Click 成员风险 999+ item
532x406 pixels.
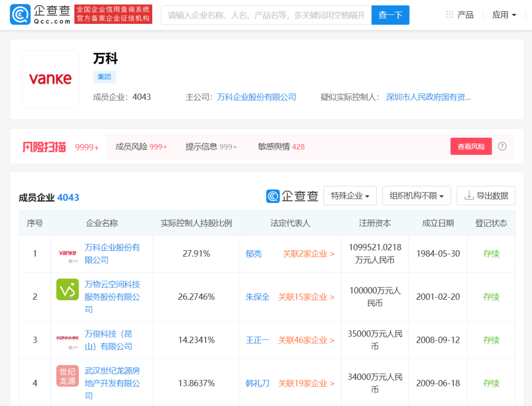(141, 147)
